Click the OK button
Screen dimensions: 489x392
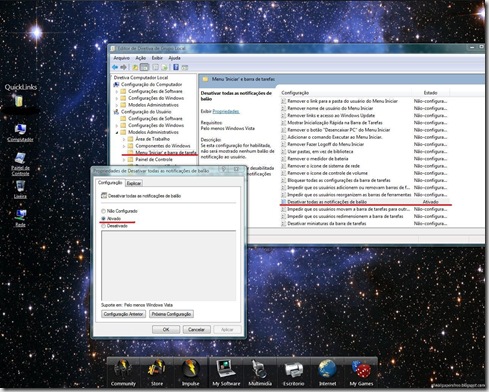tap(166, 329)
